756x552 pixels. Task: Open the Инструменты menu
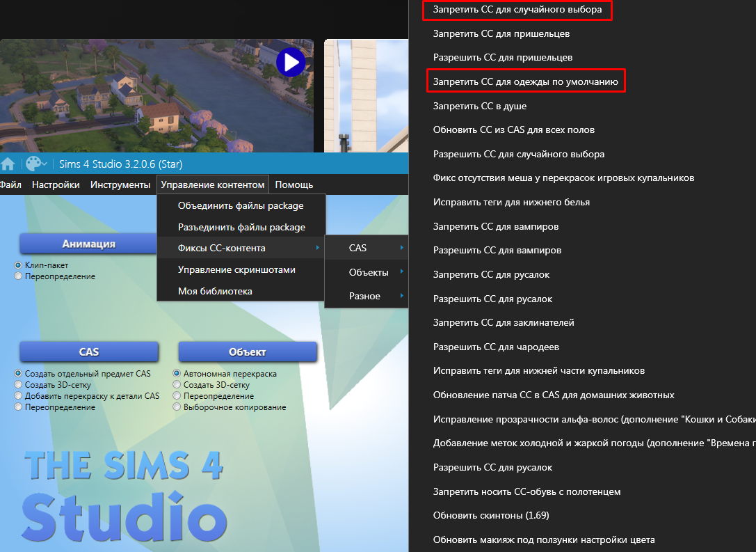[120, 184]
